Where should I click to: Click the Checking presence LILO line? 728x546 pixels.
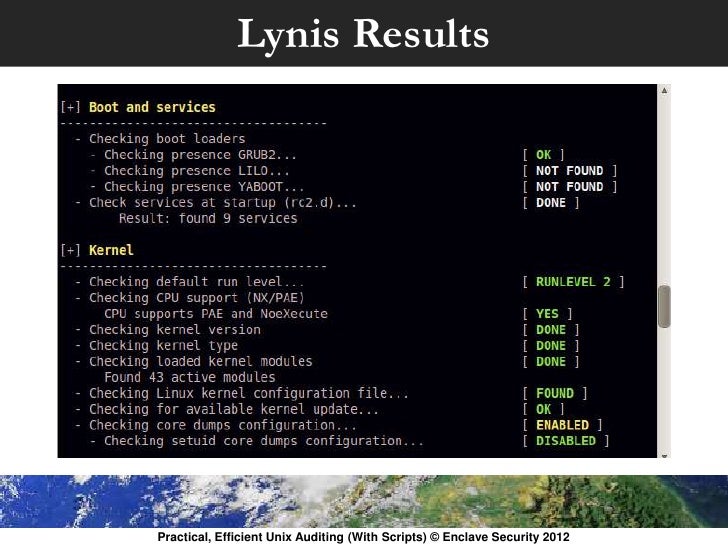point(189,170)
